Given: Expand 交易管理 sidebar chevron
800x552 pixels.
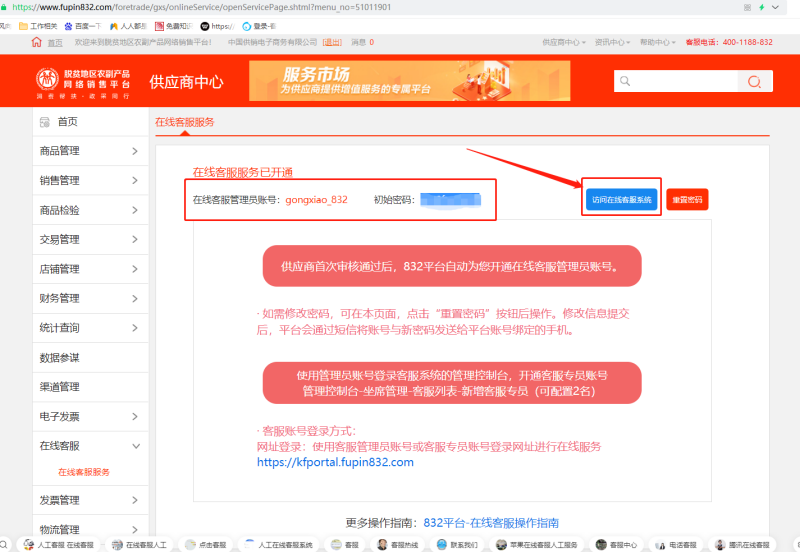Looking at the screenshot, I should point(135,239).
